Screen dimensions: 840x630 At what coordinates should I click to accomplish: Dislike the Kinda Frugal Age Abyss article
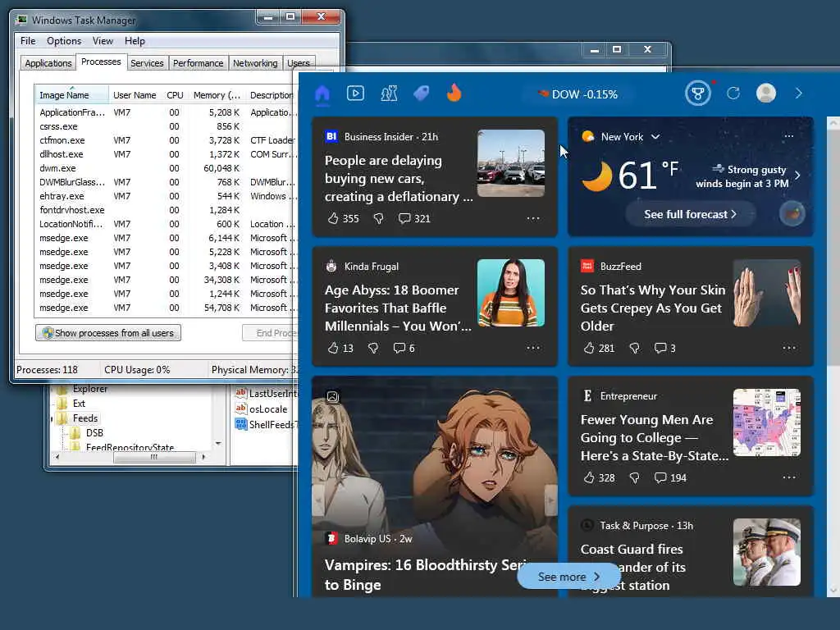(373, 348)
